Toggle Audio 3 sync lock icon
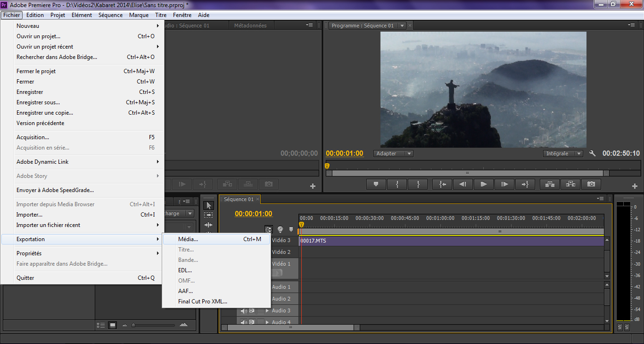 point(252,310)
